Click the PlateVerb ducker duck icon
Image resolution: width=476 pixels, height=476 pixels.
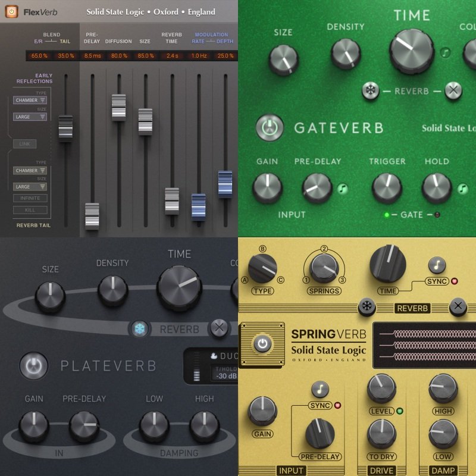coord(214,355)
